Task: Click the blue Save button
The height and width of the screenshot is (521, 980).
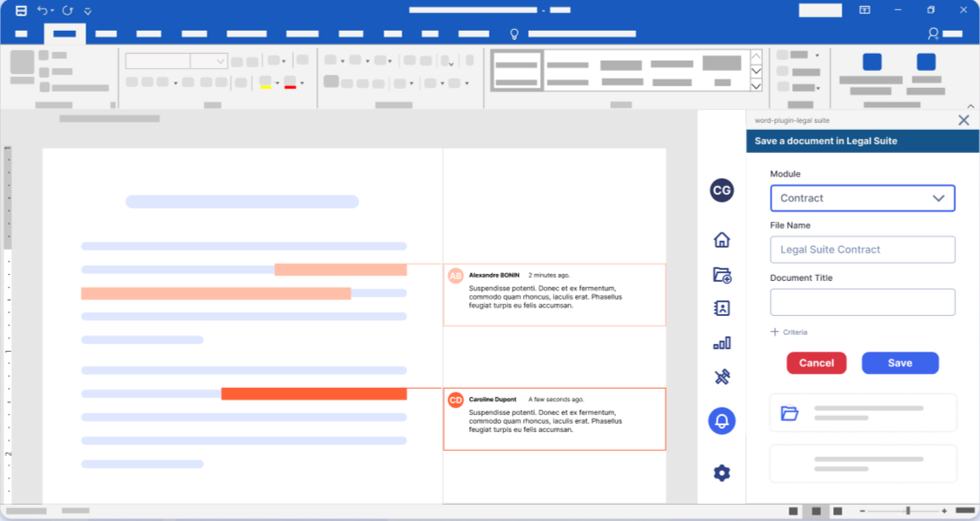Action: click(x=900, y=363)
